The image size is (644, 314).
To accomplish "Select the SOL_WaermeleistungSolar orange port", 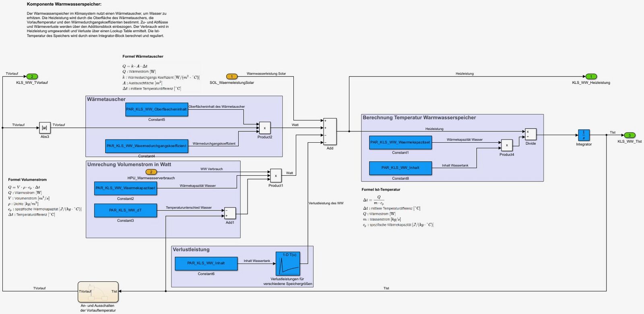I will pos(232,77).
